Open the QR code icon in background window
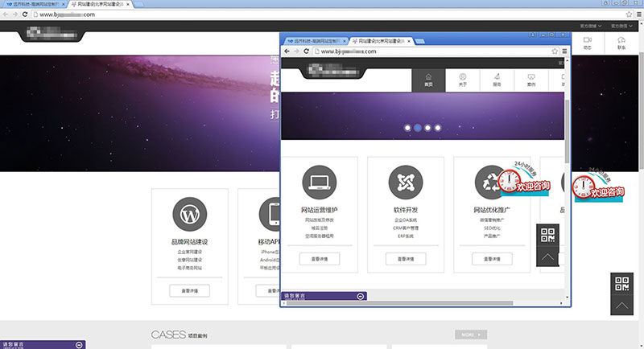The image size is (644, 349). pyautogui.click(x=621, y=284)
